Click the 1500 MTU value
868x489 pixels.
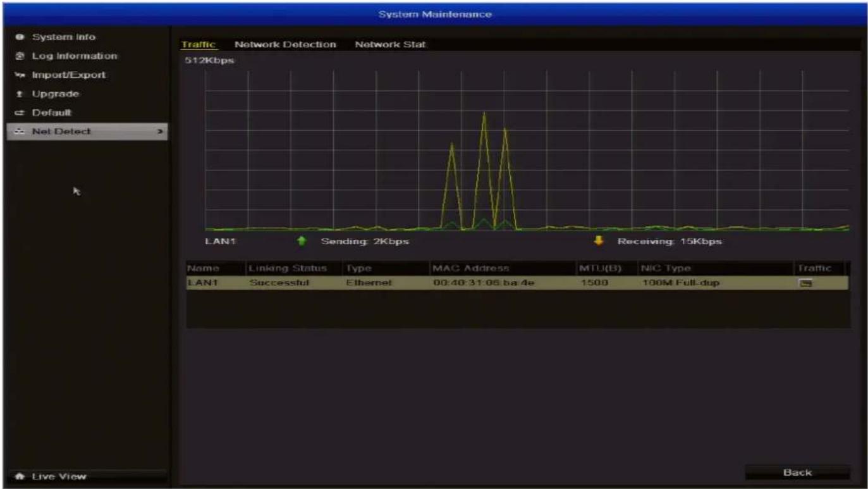(594, 283)
